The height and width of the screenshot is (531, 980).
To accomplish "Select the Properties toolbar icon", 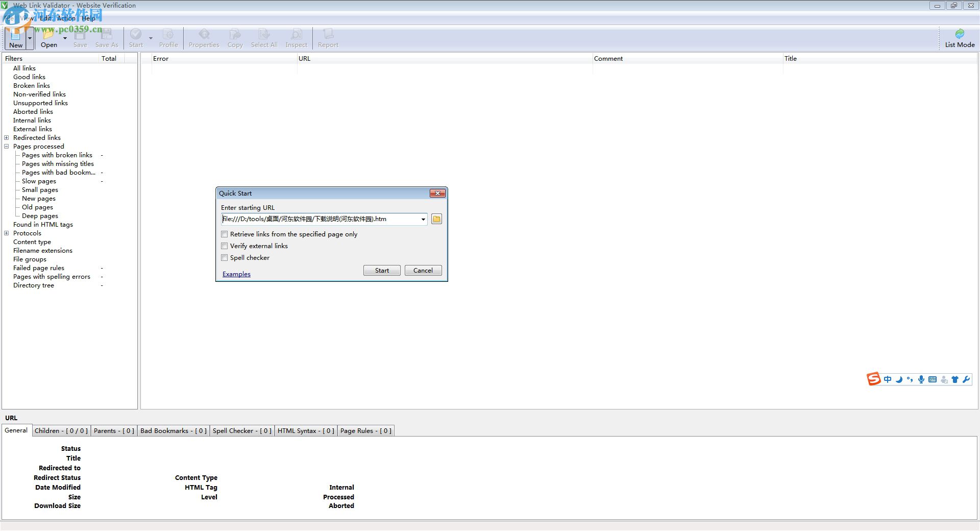I will tap(204, 37).
